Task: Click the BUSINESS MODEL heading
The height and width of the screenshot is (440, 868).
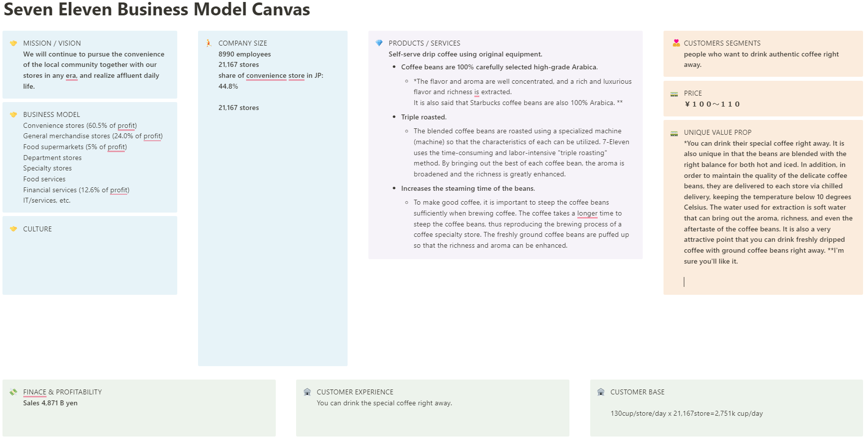Action: (51, 114)
